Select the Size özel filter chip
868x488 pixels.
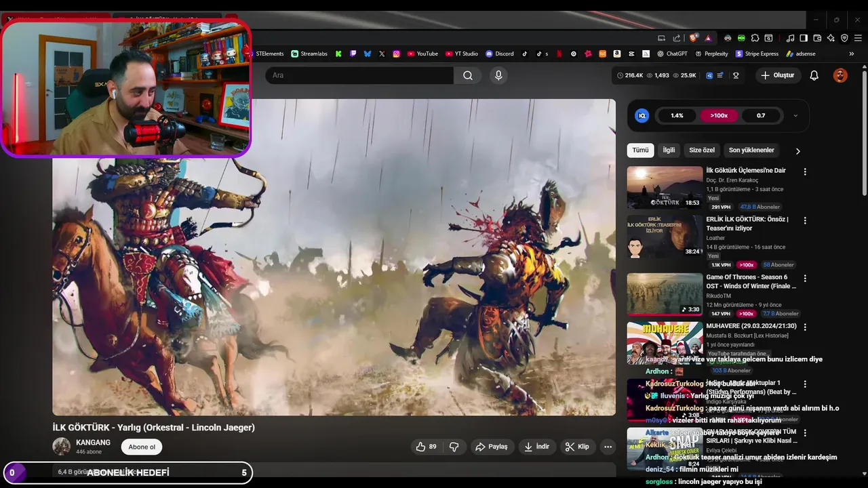[x=702, y=150]
